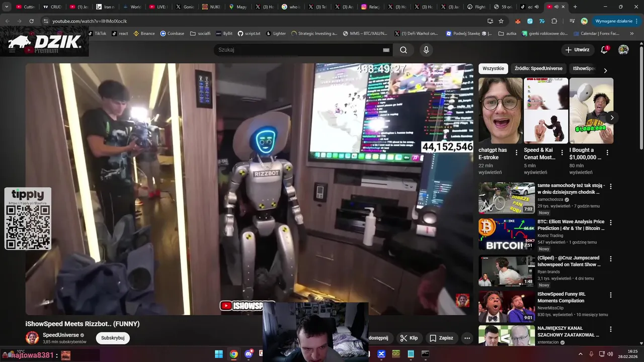Show next filter chips with right arrow

pyautogui.click(x=605, y=70)
